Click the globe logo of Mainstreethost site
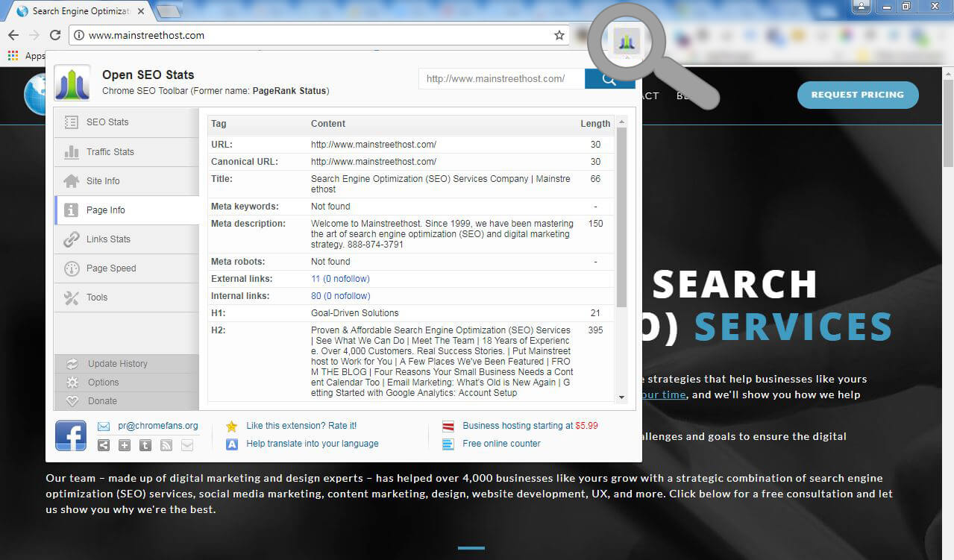The height and width of the screenshot is (560, 954). (34, 95)
